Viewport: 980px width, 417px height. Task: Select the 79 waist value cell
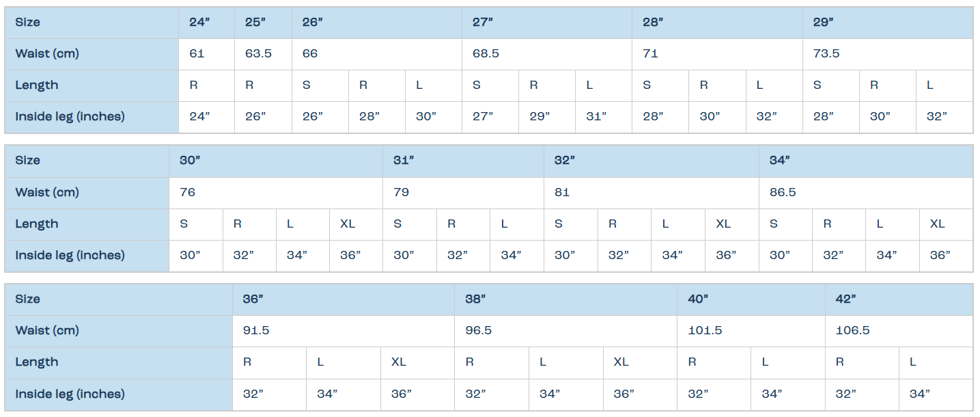coord(402,192)
